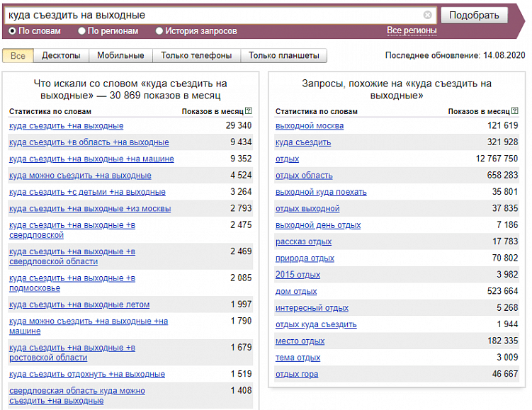Image resolution: width=532 pixels, height=410 pixels.
Task: Open 'природа отдых' similar query link
Action: tap(305, 258)
